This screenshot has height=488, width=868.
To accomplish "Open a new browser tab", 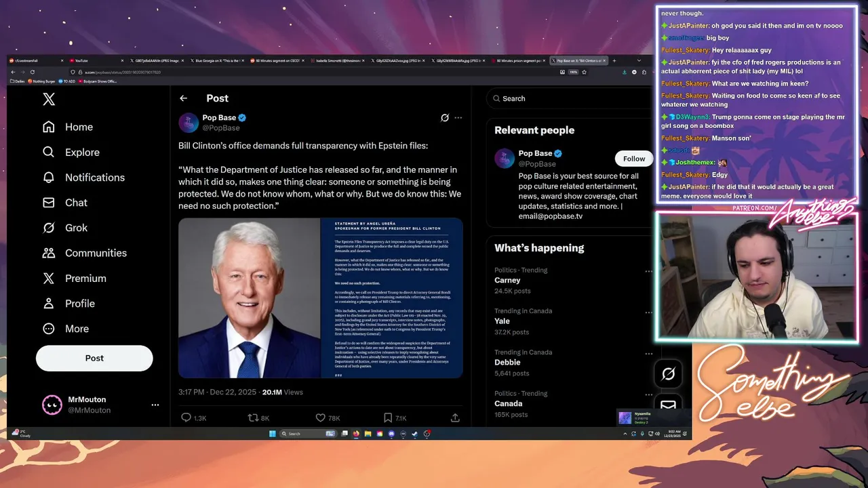I will tap(614, 60).
